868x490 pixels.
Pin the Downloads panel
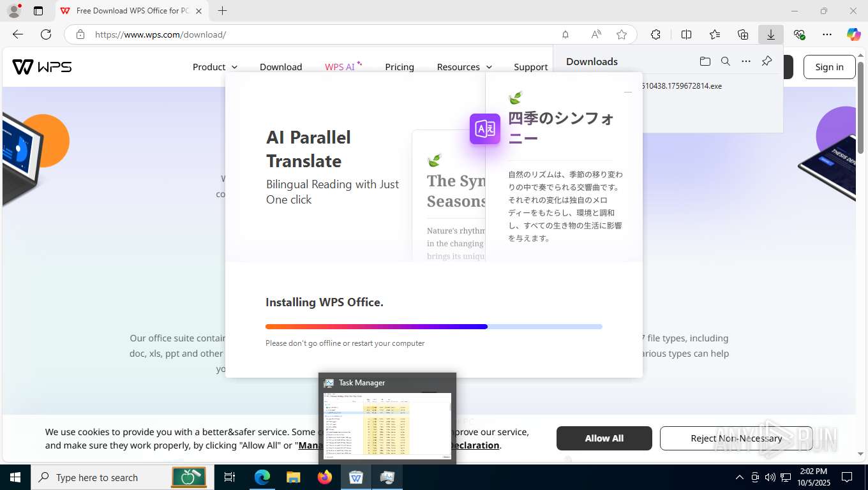tap(767, 61)
